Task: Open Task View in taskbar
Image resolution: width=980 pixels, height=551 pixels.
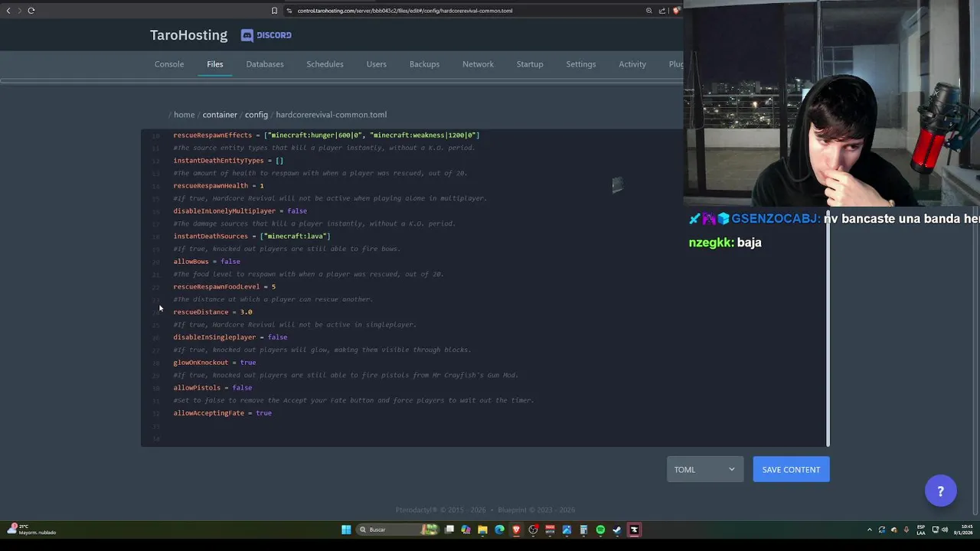Action: pos(449,530)
